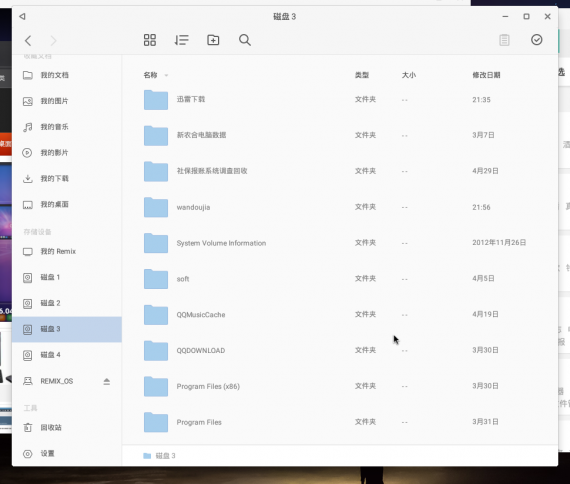Go back with the left chevron arrow

[28, 40]
